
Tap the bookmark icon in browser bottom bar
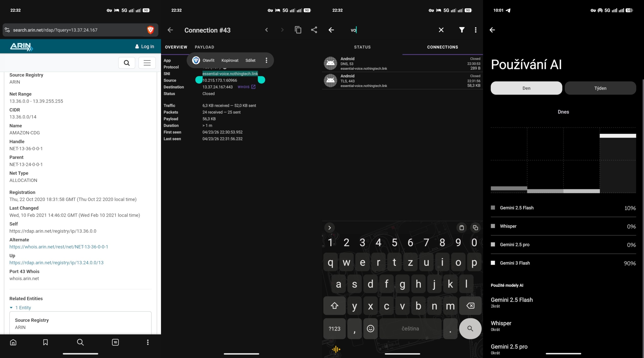point(45,342)
